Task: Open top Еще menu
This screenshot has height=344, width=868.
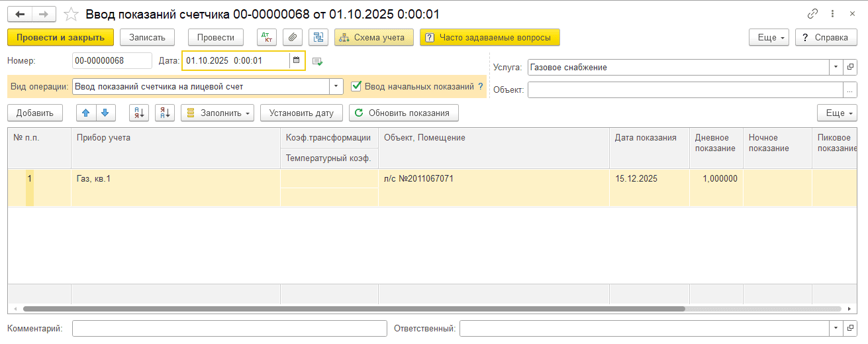Action: tap(769, 37)
